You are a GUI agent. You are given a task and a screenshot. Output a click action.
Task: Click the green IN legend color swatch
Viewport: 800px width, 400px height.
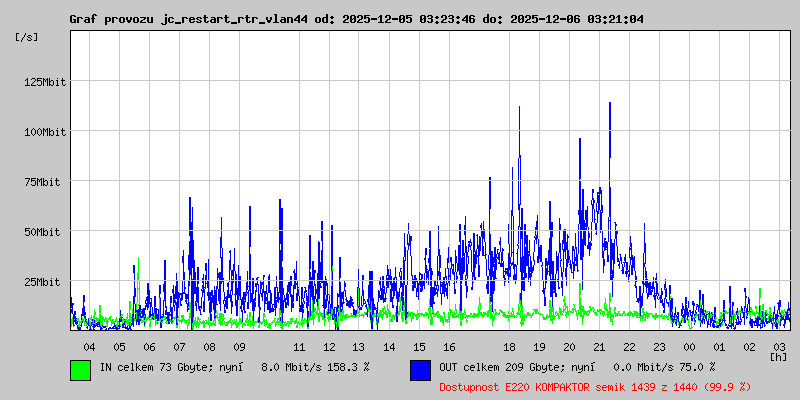[80, 370]
